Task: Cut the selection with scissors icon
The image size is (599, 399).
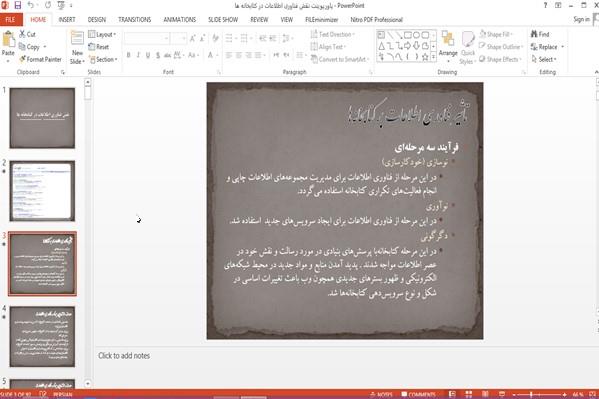Action: (x=28, y=34)
